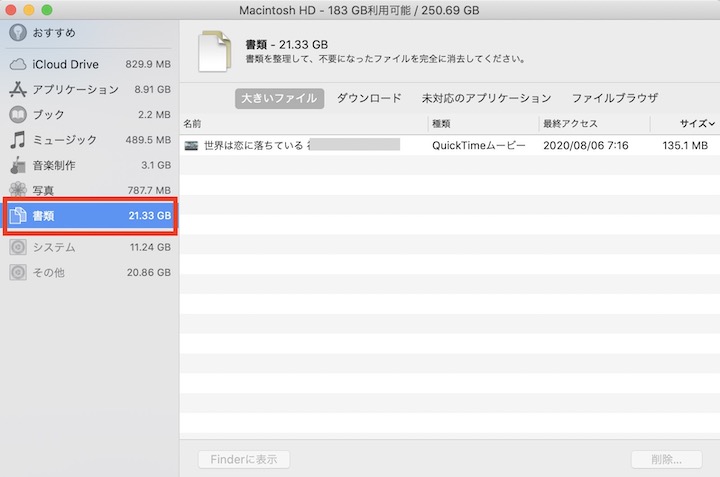The height and width of the screenshot is (477, 720).
Task: Click the 書類を整理して description text
Action: tap(386, 59)
